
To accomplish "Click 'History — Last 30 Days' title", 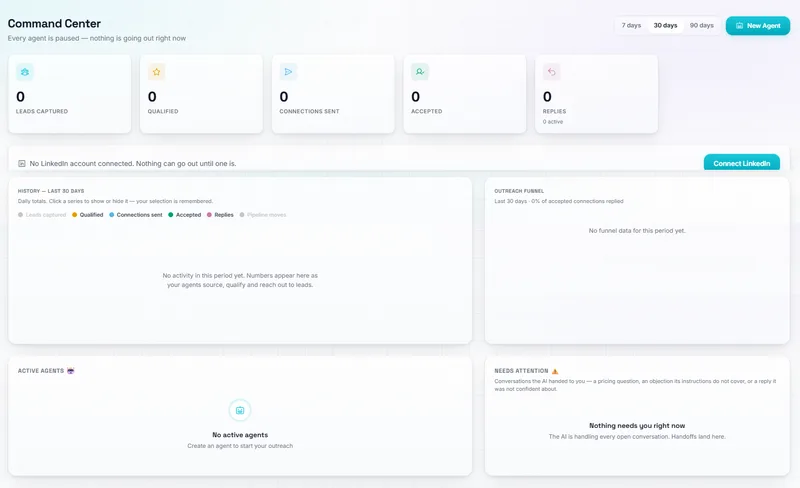I will (x=51, y=191).
